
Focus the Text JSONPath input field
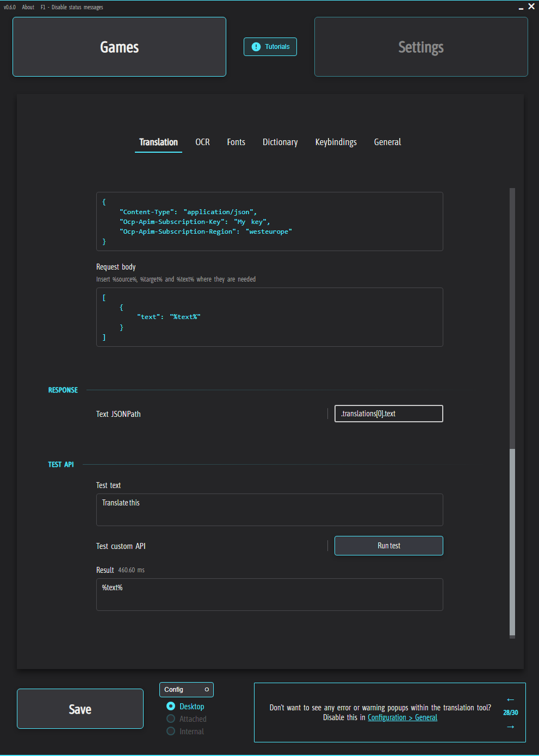pos(389,414)
